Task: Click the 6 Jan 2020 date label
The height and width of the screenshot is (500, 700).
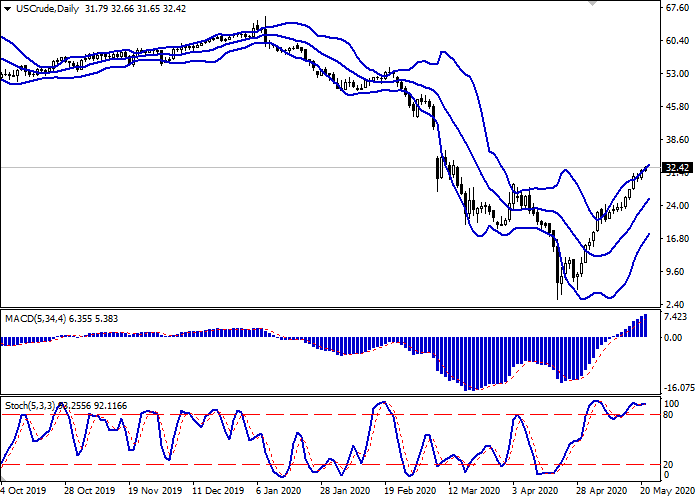Action: [278, 492]
